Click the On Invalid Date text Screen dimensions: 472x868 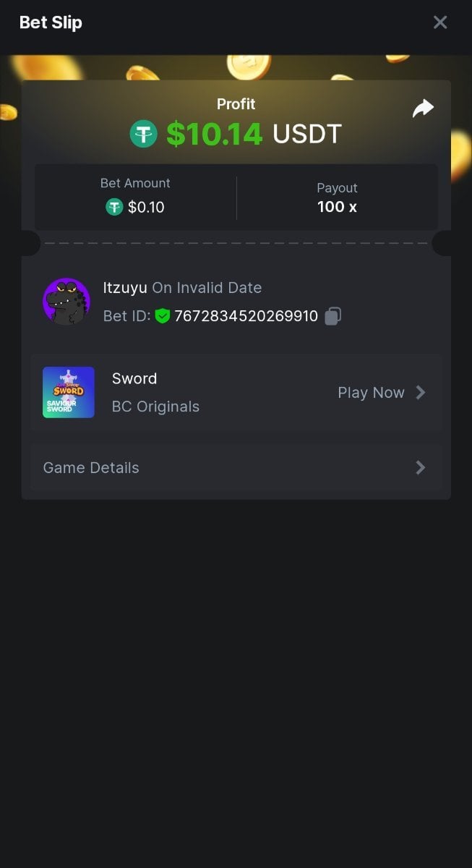click(x=207, y=288)
